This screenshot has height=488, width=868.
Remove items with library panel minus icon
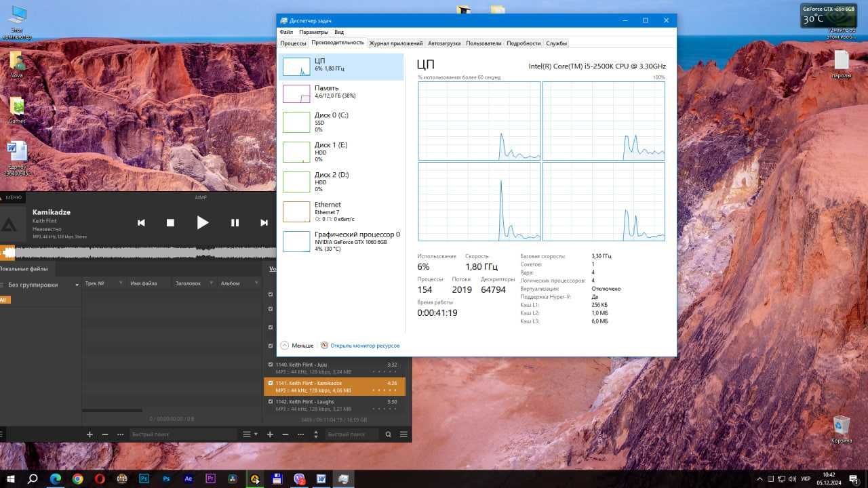point(104,434)
